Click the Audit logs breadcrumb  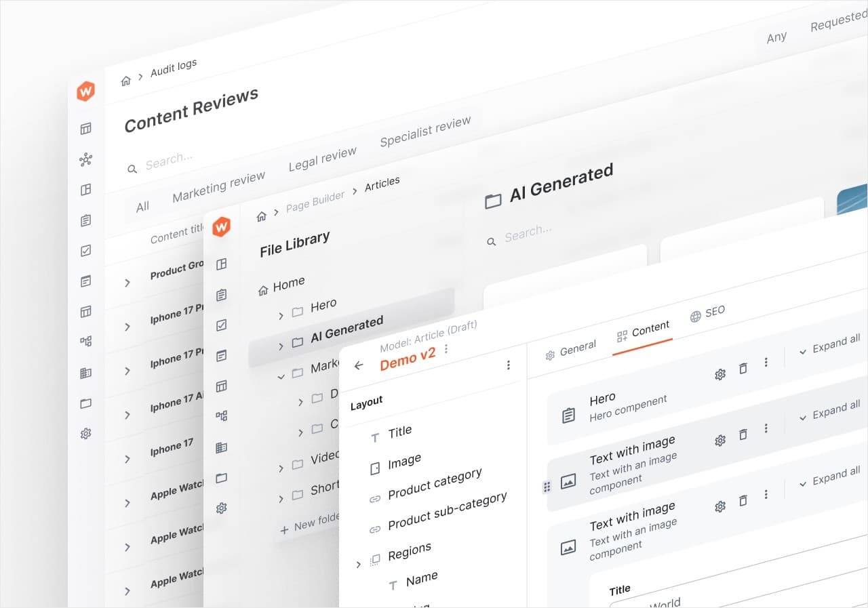tap(173, 68)
